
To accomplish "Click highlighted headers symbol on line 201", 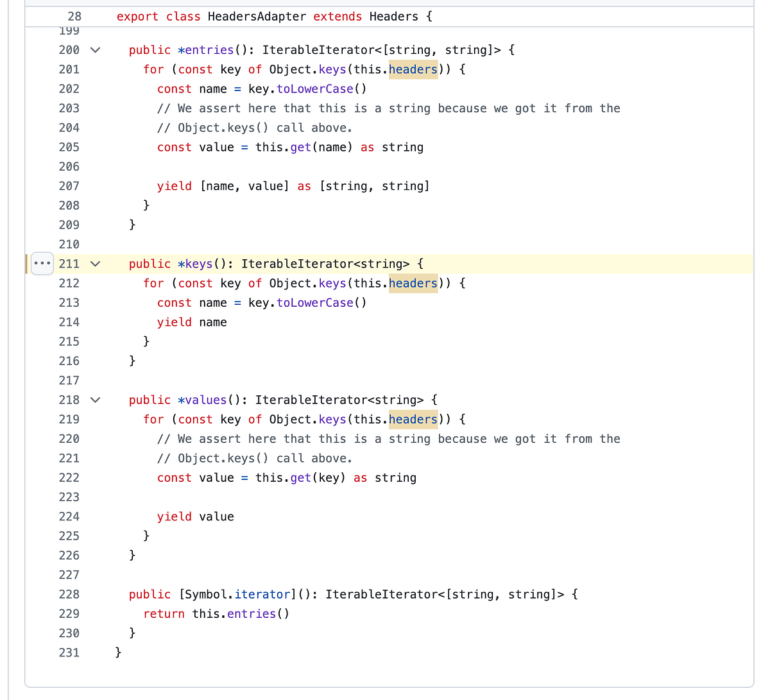I will click(413, 69).
